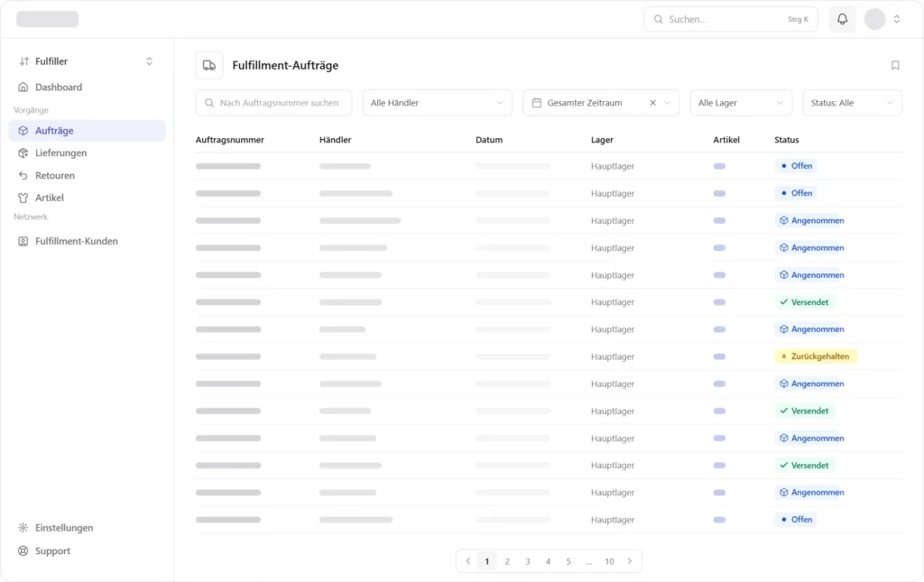The width and height of the screenshot is (924, 582).
Task: Focus the global Suchen... search field
Action: [731, 20]
